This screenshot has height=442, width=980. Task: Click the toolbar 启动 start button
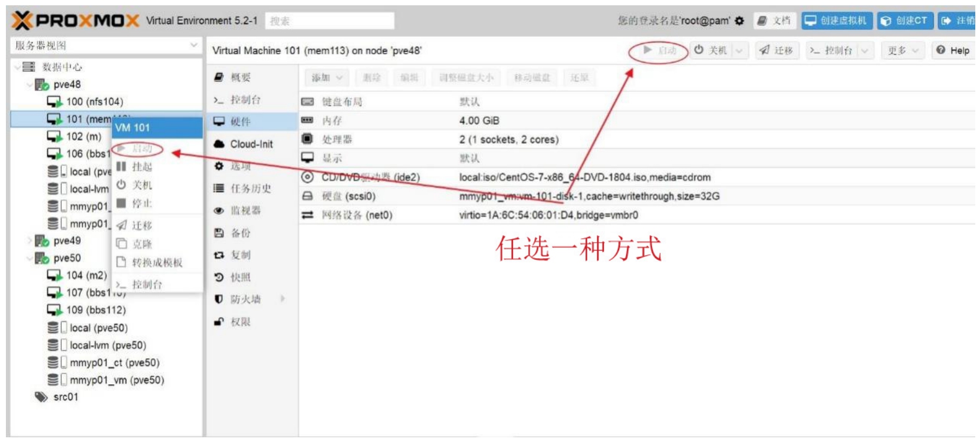coord(660,50)
